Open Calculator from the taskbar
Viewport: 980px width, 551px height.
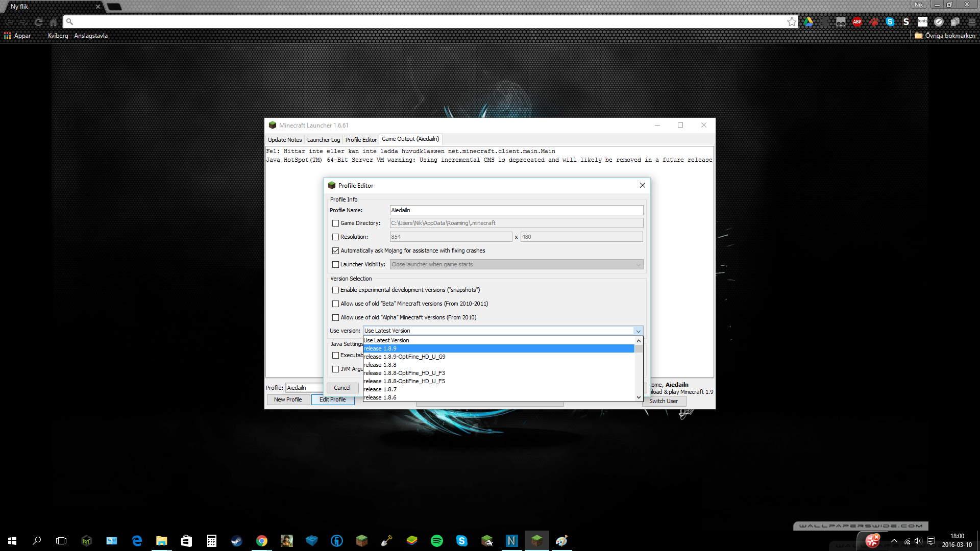pos(211,541)
